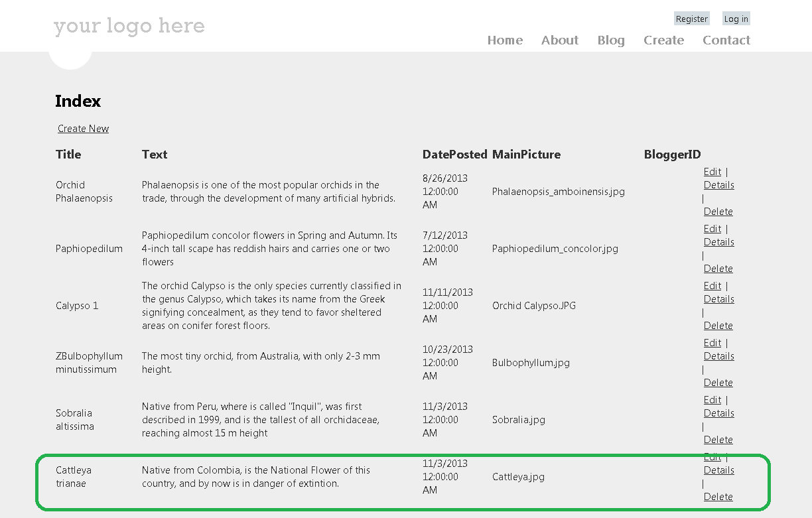
Task: Edit the Paphiopedilum post
Action: click(x=712, y=229)
